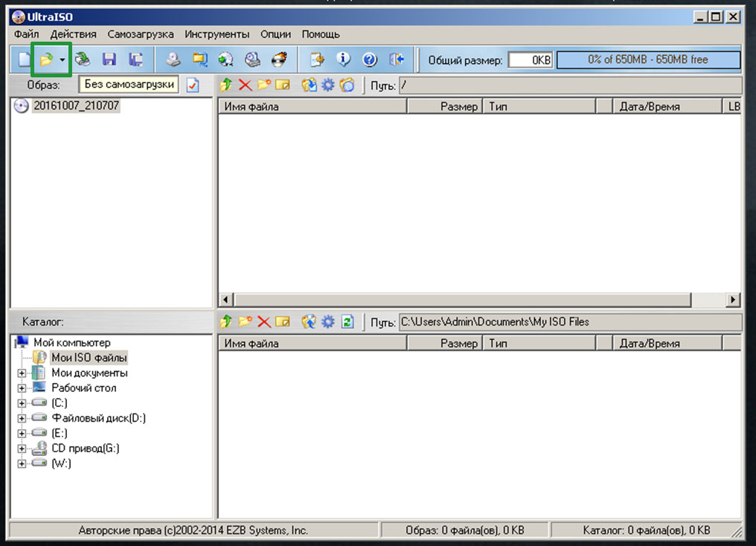Click the view options icon after image gear

click(x=347, y=86)
